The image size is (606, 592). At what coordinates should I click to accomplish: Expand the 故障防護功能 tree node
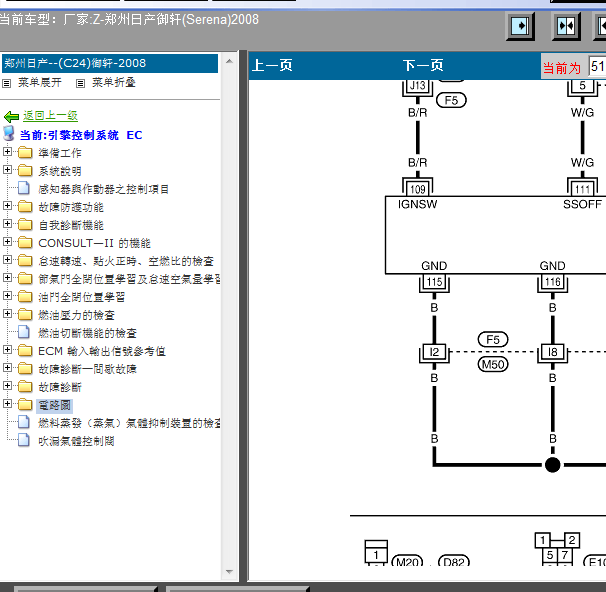pyautogui.click(x=7, y=206)
